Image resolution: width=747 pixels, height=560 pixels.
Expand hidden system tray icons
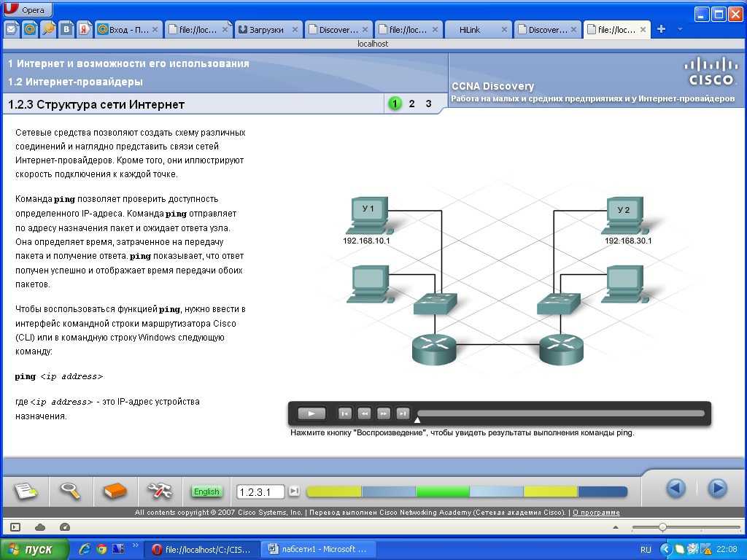[x=665, y=550]
